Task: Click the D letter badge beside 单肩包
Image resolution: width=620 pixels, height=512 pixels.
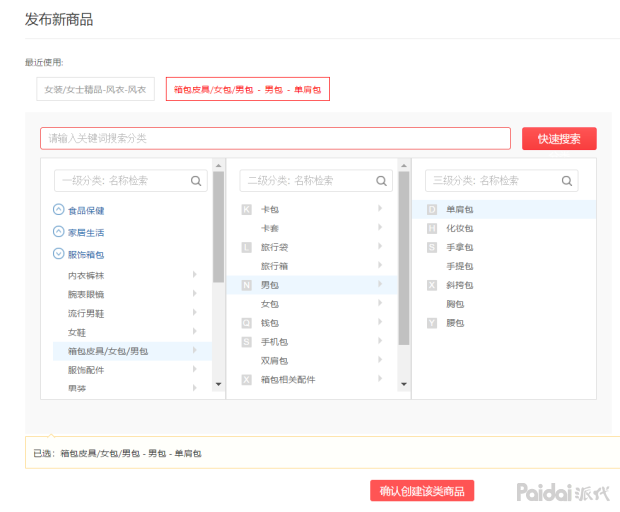Action: [432, 210]
